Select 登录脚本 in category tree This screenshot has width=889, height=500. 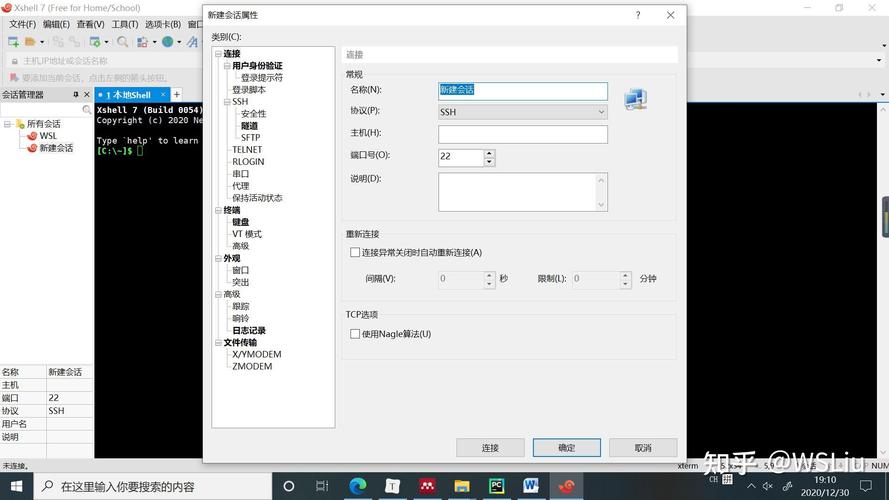click(x=249, y=90)
